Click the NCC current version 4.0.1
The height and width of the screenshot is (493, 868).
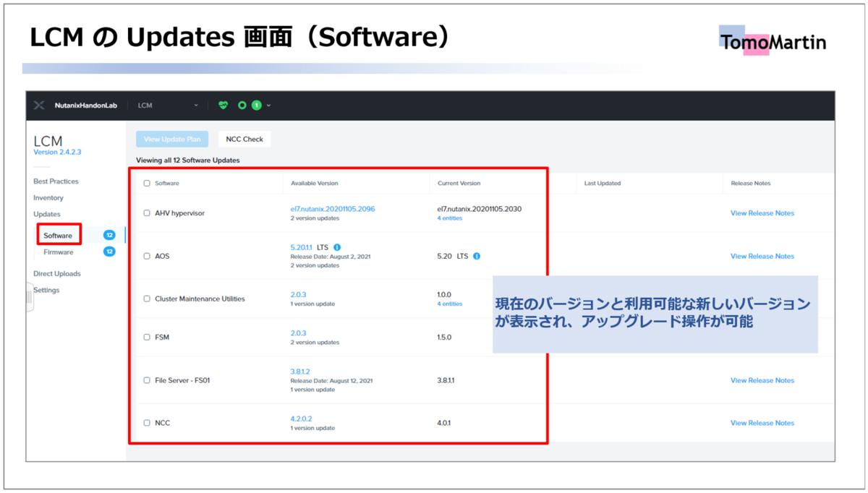coord(444,423)
